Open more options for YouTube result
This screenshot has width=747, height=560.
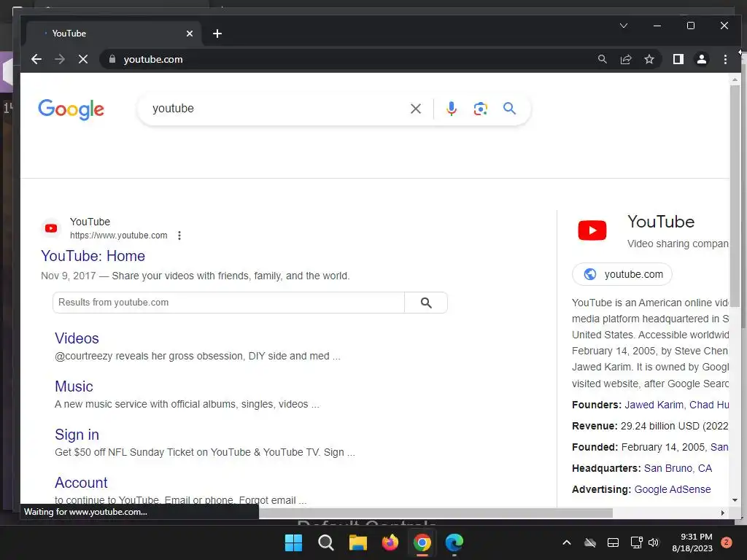pos(179,236)
